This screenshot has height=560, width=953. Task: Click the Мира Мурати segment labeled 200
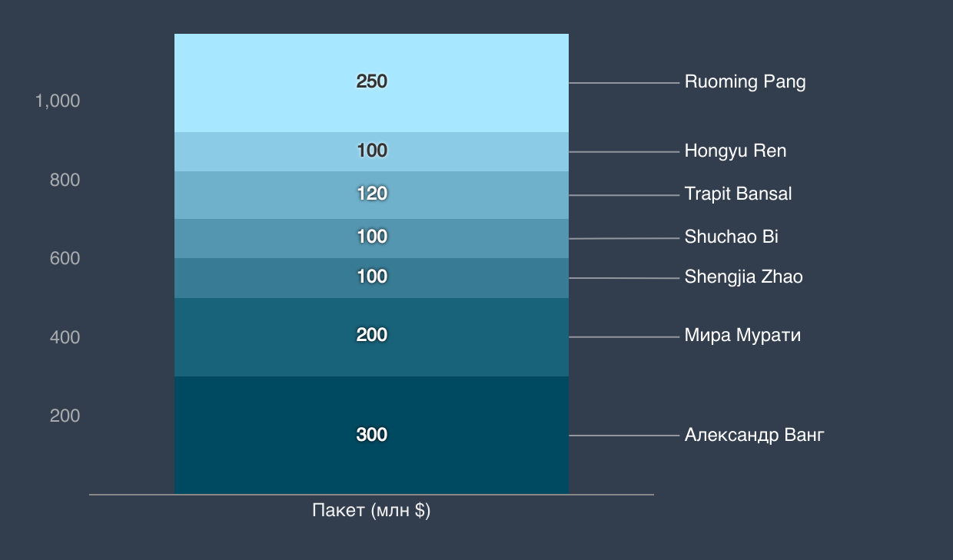coord(371,337)
